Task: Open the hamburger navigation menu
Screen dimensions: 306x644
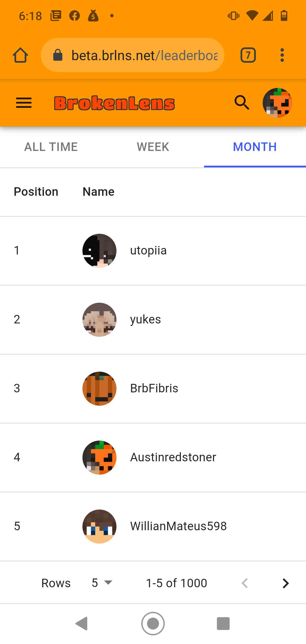Action: coord(24,103)
